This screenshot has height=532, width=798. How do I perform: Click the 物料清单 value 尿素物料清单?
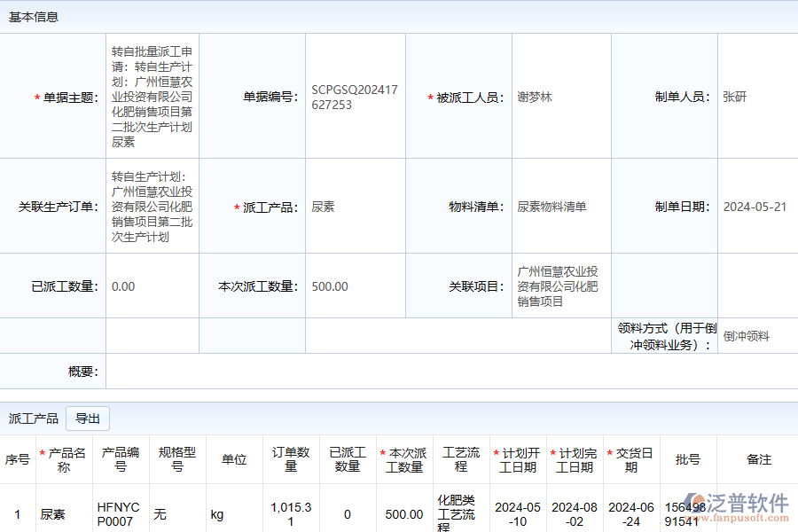point(552,207)
